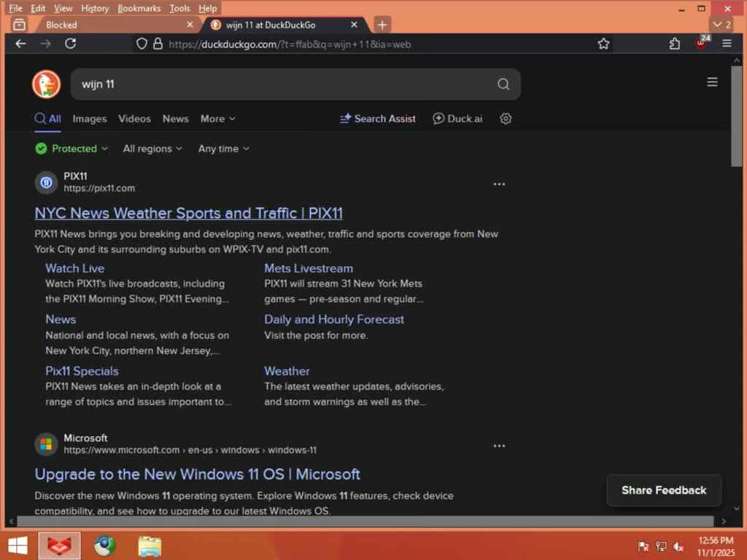The image size is (747, 560).
Task: Reload the current page
Action: click(x=71, y=44)
